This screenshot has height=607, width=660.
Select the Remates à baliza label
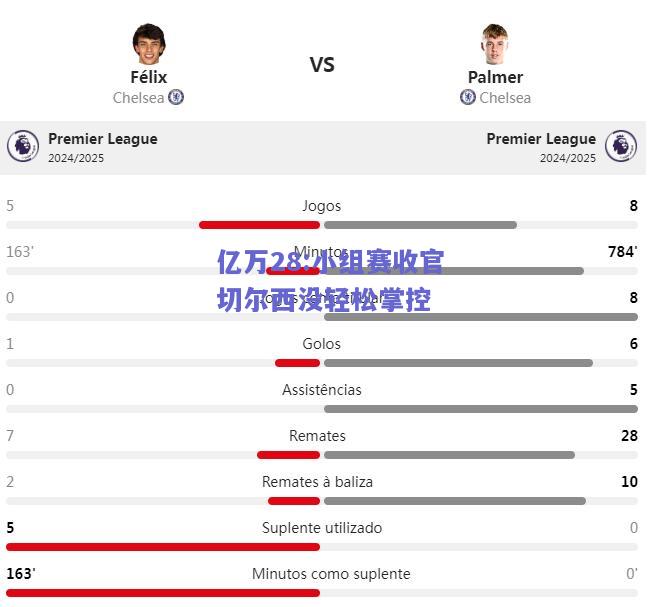pyautogui.click(x=317, y=482)
